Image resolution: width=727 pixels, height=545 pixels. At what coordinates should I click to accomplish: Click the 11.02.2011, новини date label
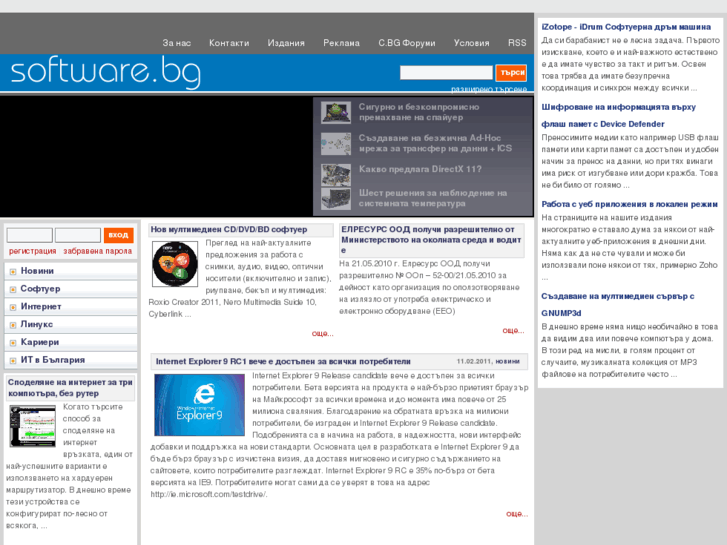488,361
